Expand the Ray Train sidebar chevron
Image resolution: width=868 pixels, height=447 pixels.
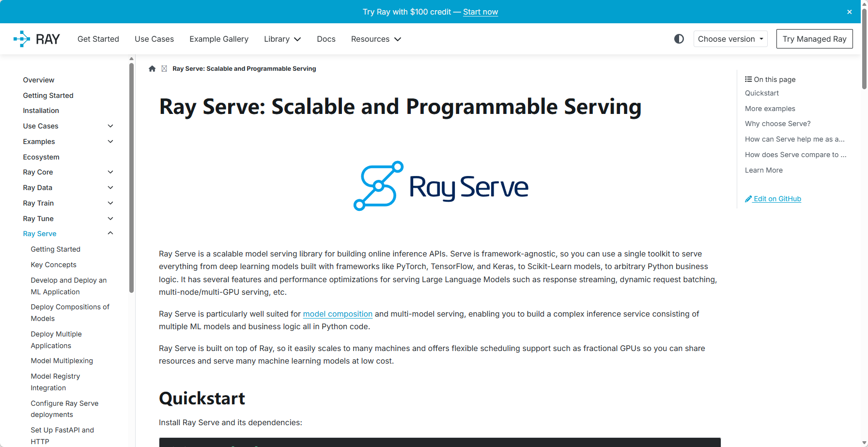110,203
